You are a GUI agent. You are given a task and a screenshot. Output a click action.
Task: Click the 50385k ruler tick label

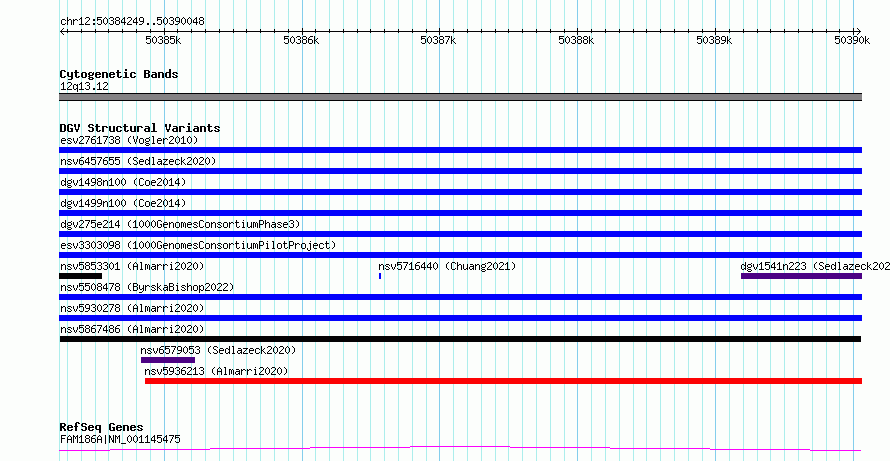(x=164, y=40)
